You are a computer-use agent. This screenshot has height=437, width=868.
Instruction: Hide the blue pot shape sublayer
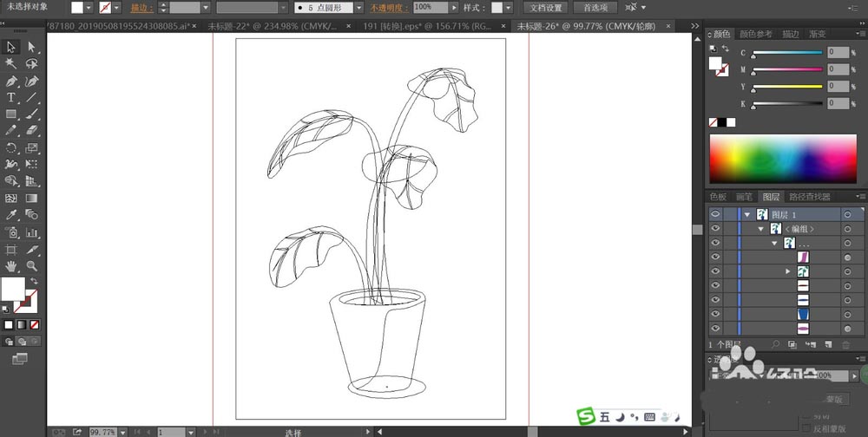716,314
